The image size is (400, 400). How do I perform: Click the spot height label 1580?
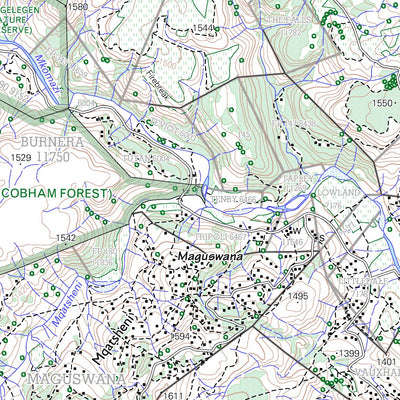point(77,6)
